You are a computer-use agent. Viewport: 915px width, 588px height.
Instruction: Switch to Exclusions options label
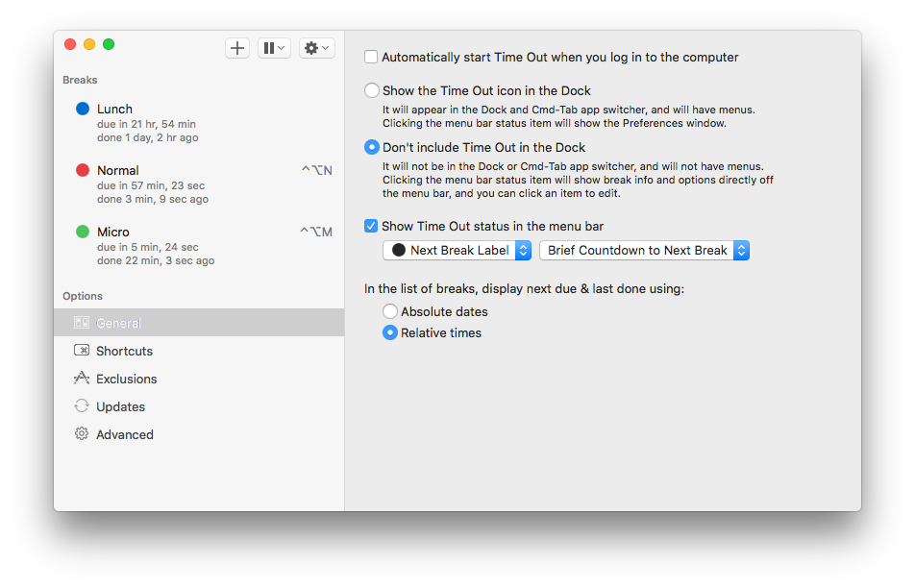[127, 380]
